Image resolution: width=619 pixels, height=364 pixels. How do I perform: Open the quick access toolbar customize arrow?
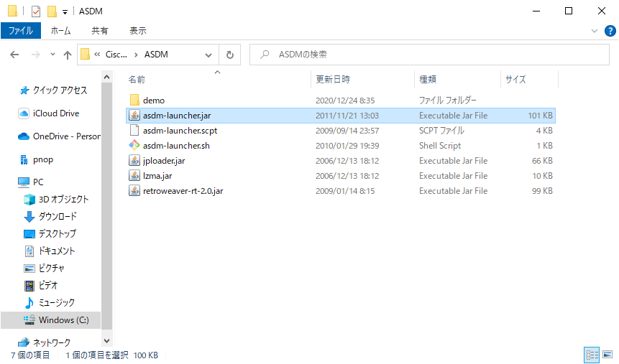pyautogui.click(x=65, y=12)
